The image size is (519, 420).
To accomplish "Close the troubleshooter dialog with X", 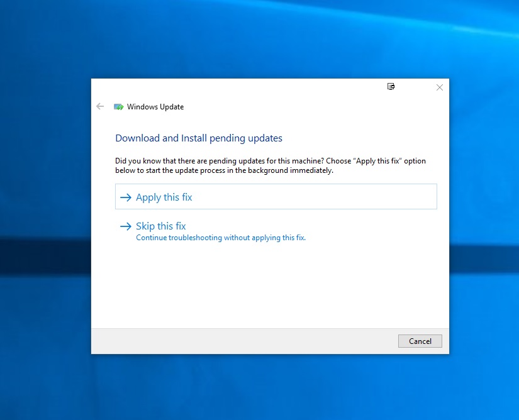I will pyautogui.click(x=440, y=87).
